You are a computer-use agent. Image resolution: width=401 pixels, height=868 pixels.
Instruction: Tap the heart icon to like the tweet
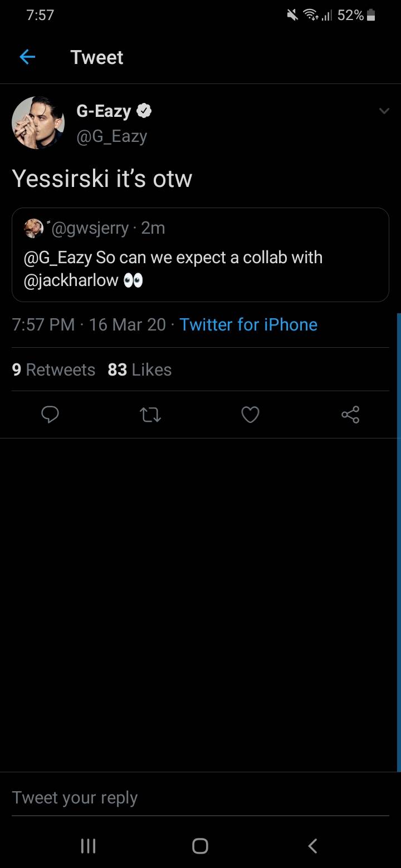(250, 415)
